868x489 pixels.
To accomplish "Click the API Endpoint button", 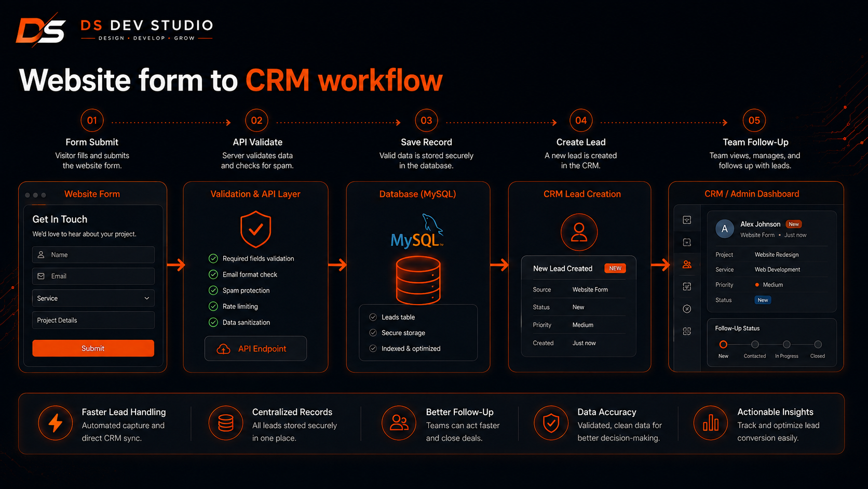I will pos(255,349).
